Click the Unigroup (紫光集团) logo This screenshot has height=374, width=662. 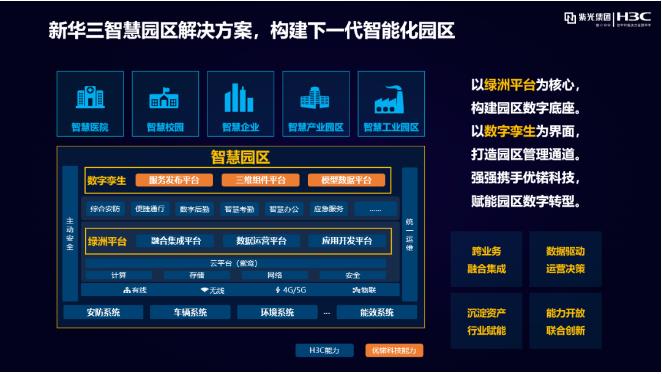(588, 17)
